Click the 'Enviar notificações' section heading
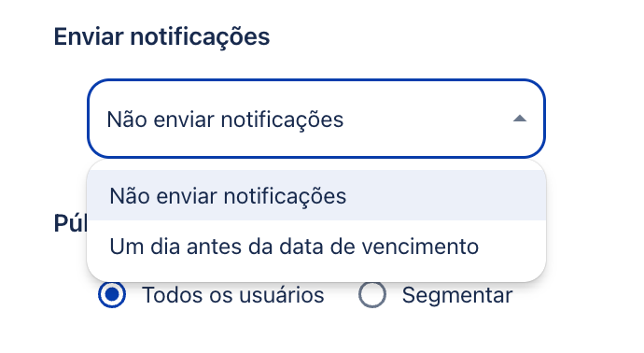This screenshot has height=353, width=644. pyautogui.click(x=161, y=37)
